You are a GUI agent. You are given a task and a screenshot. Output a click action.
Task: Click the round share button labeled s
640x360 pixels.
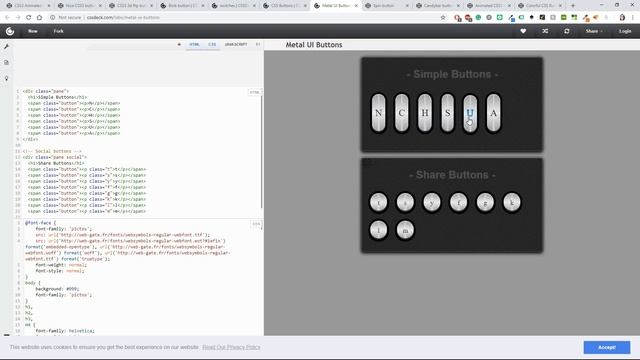pos(405,202)
